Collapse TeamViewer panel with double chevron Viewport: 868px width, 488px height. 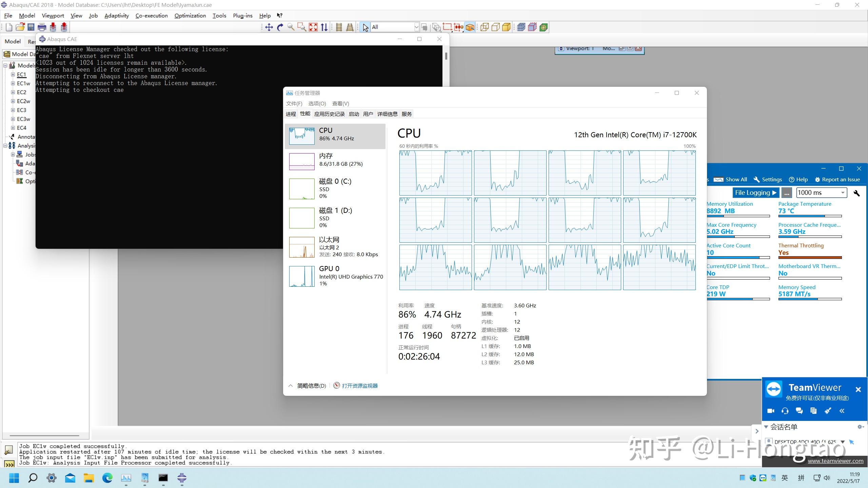tap(842, 411)
